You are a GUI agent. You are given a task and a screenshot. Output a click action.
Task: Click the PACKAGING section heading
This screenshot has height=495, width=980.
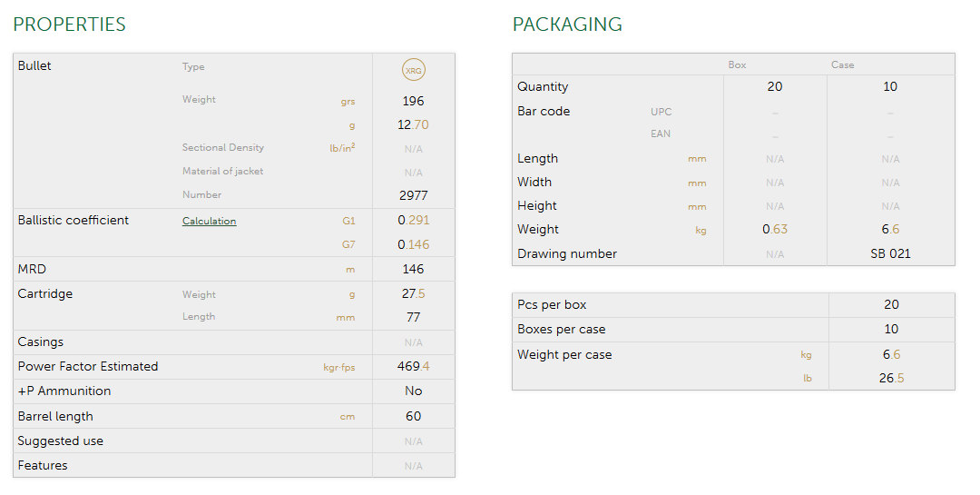click(x=567, y=25)
